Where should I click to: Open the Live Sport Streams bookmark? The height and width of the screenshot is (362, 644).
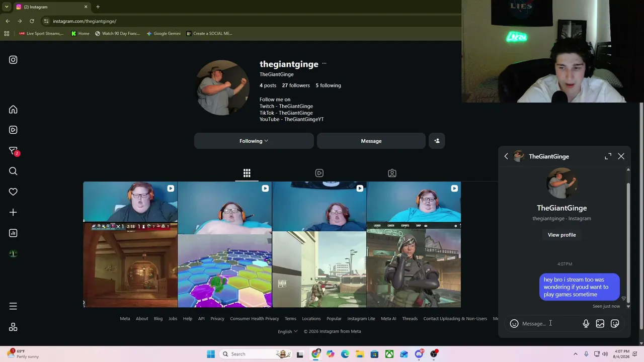(41, 34)
